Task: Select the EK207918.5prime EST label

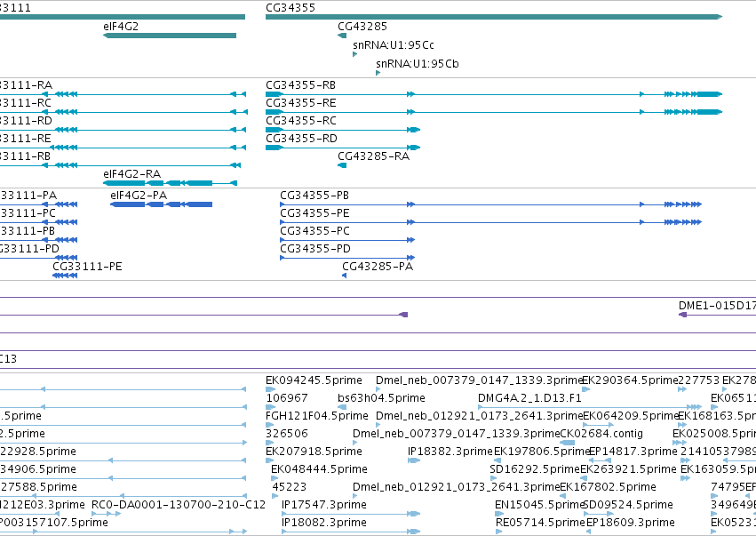Action: pos(314,452)
